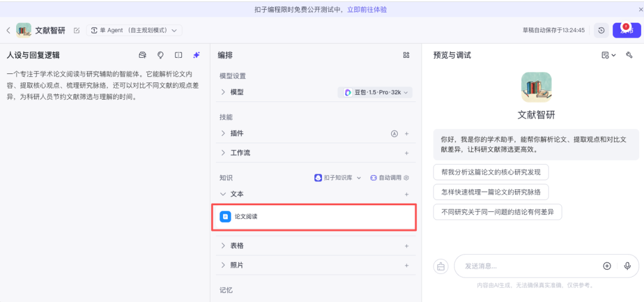
Task: Choose suggestion 怎样快速梳理一篇论文的研究脉络
Action: [x=491, y=192]
